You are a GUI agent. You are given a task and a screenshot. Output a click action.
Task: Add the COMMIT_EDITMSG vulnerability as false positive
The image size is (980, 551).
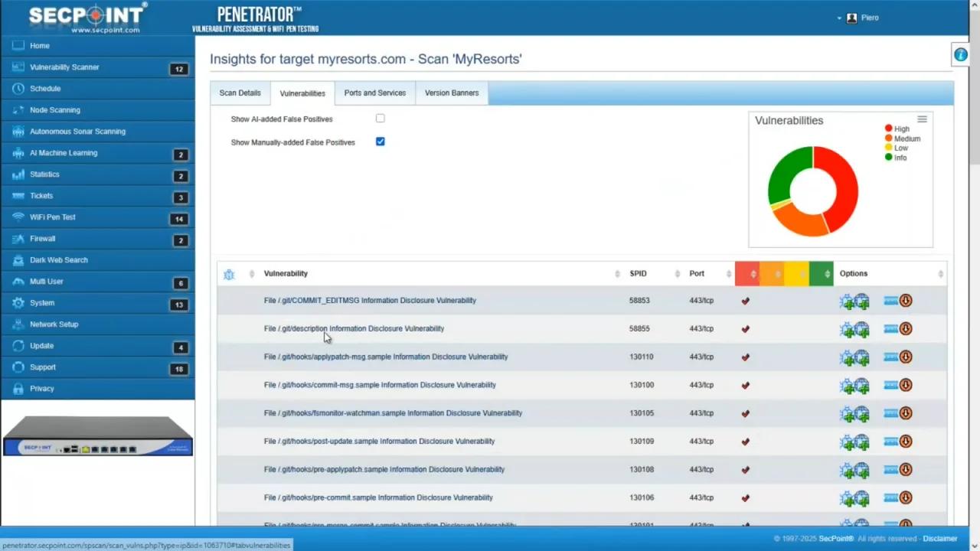click(848, 300)
